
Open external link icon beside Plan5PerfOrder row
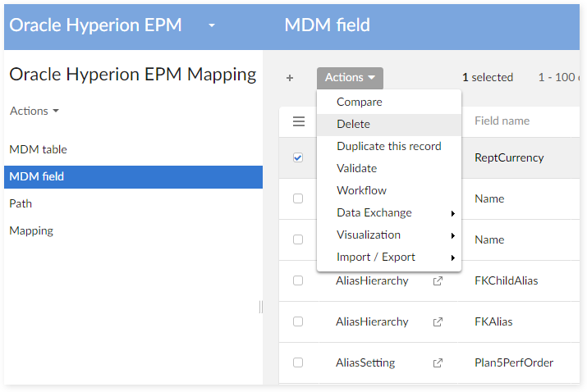coord(438,362)
